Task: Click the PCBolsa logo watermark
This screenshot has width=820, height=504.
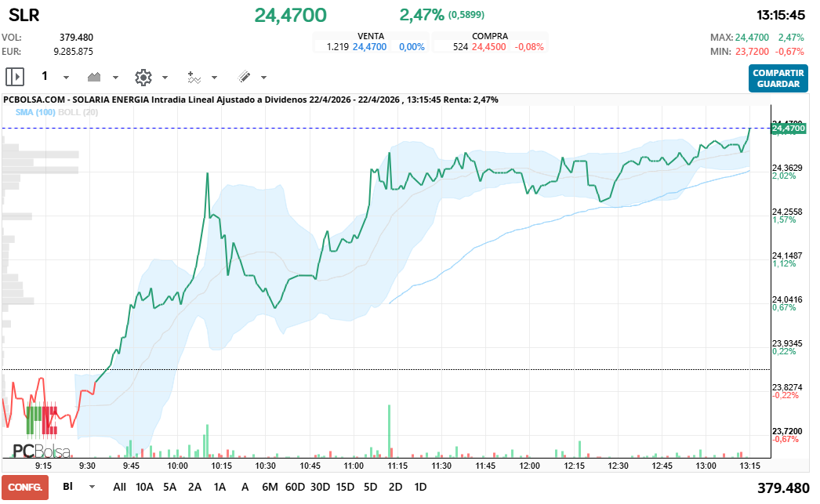Action: pos(41,451)
